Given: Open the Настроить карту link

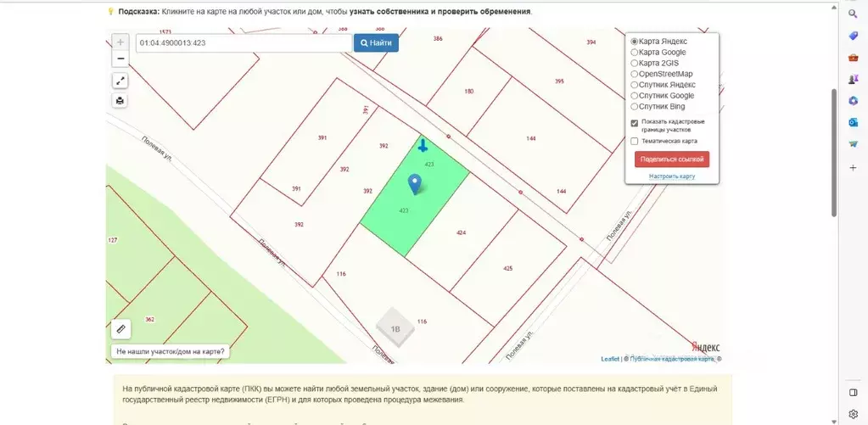Looking at the screenshot, I should point(672,176).
